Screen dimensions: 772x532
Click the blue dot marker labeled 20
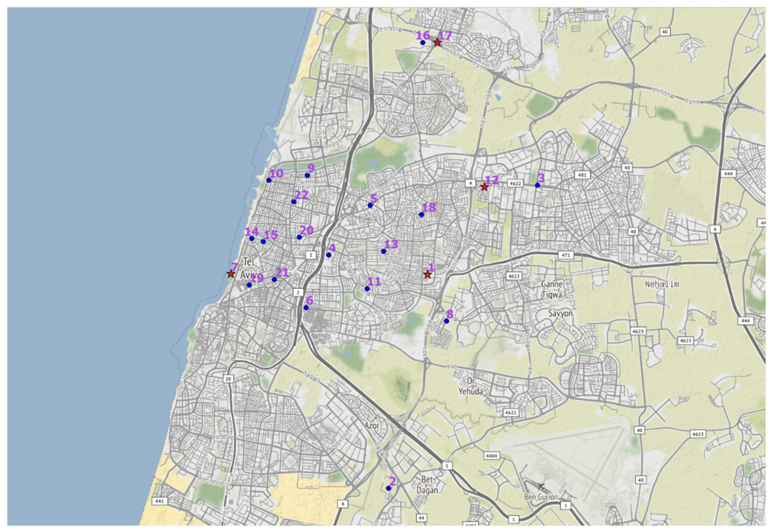(x=299, y=237)
